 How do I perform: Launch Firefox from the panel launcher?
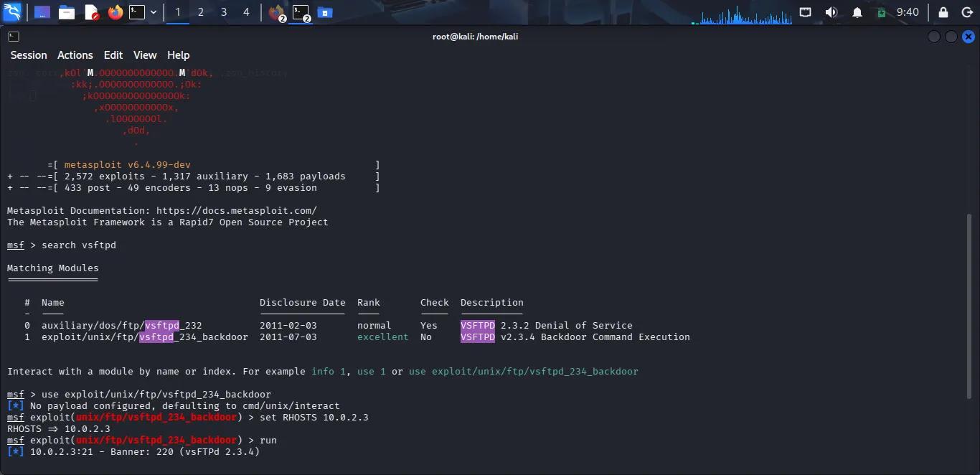coord(115,12)
